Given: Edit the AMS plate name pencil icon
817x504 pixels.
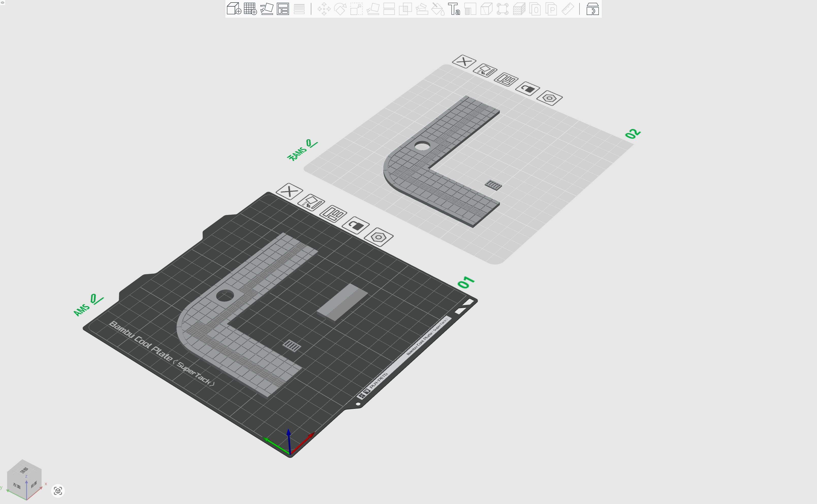Looking at the screenshot, I should coord(97,299).
